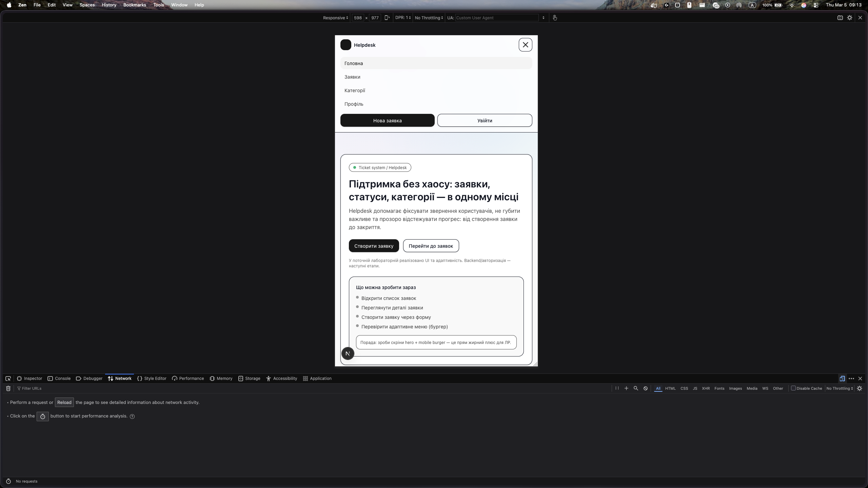The width and height of the screenshot is (868, 488).
Task: Open Responsive Design Mode settings gear
Action: 850,18
